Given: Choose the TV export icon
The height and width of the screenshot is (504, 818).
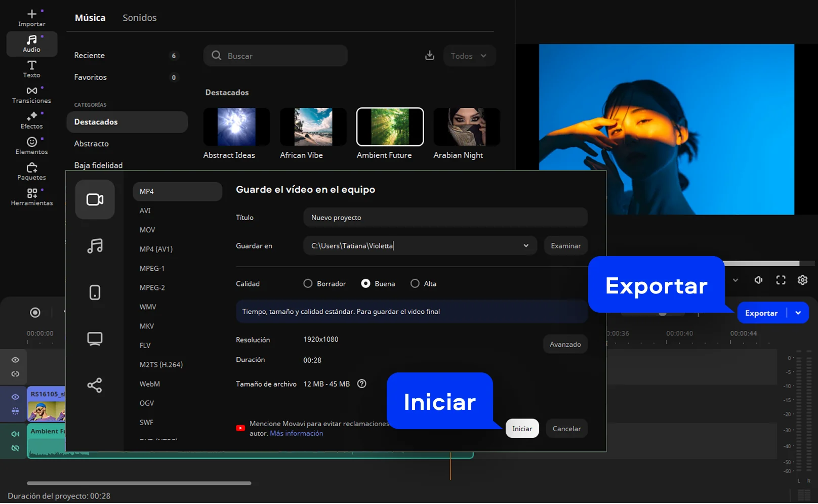Looking at the screenshot, I should (x=95, y=339).
